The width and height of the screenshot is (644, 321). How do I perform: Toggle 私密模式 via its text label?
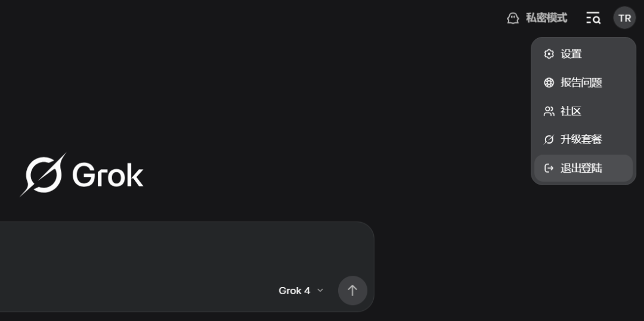[546, 18]
